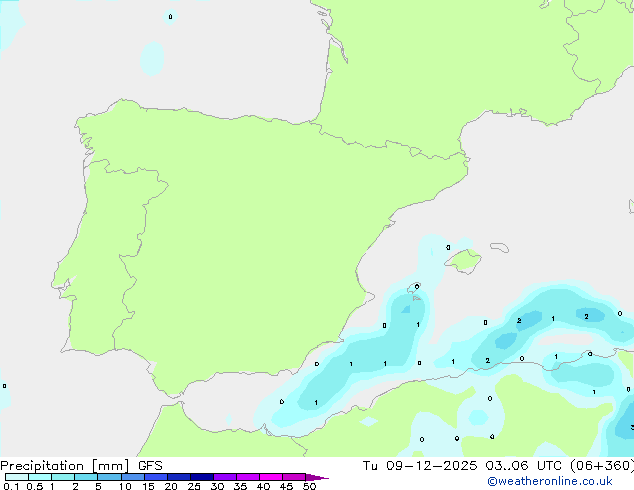Click the 2–5 mm legend swatch
Image resolution: width=634 pixels, height=490 pixels.
pos(86,477)
